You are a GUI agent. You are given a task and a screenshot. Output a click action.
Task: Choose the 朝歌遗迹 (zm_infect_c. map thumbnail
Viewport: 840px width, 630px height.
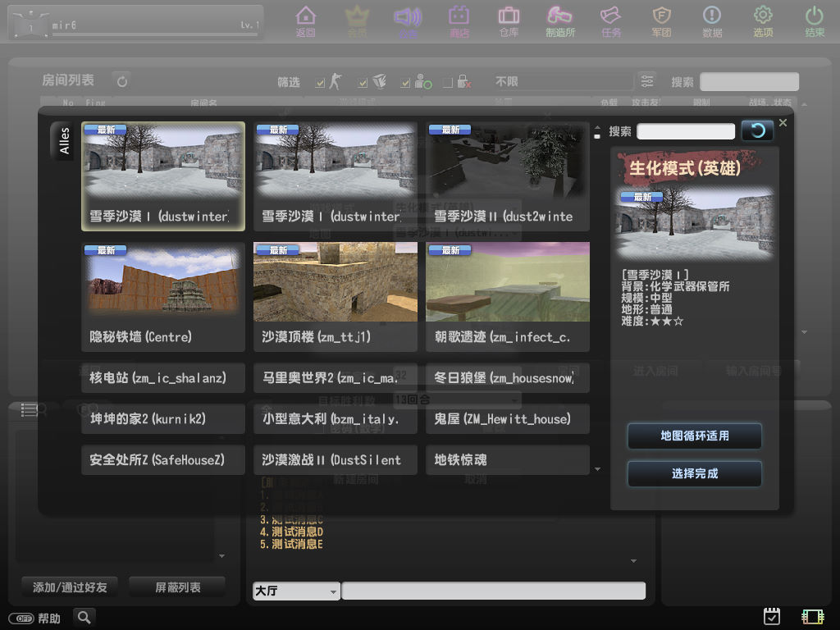click(508, 297)
